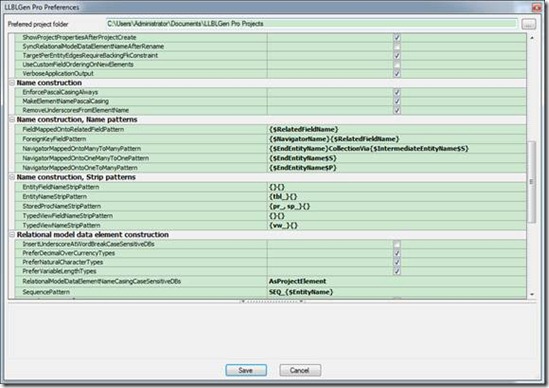Edit NavigatorMappedOntoManyToManyPattern value
This screenshot has width=549, height=388.
(397, 148)
